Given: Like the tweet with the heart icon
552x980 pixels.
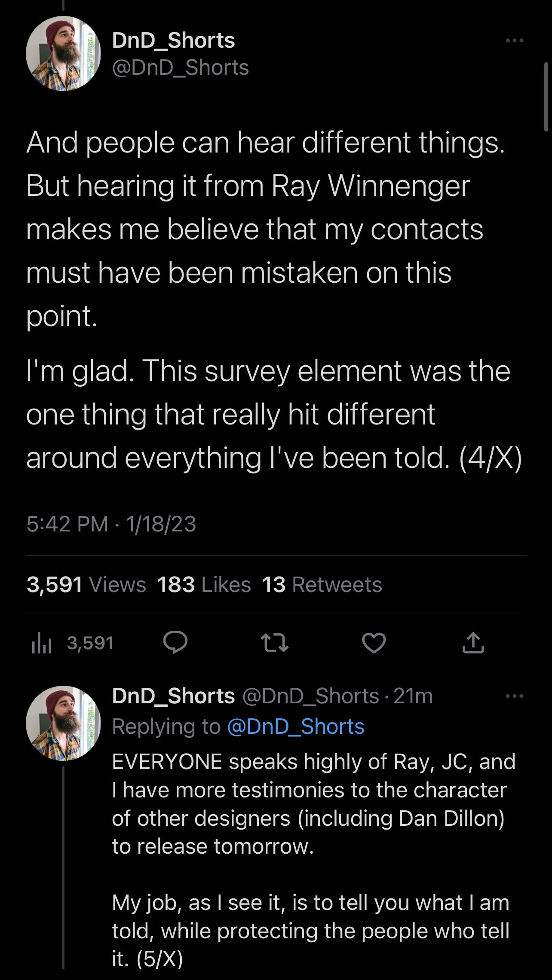Looking at the screenshot, I should pyautogui.click(x=374, y=643).
